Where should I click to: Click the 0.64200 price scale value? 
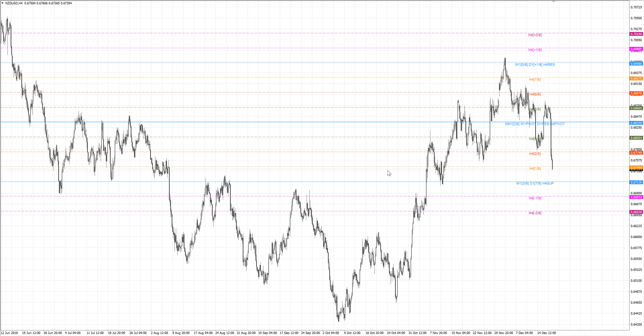point(636,324)
